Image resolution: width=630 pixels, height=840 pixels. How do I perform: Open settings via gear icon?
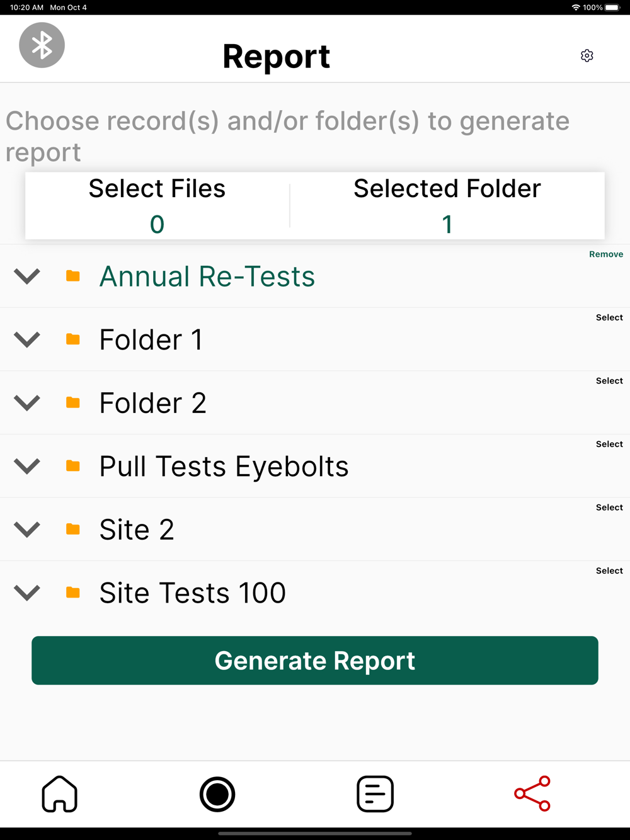(587, 55)
